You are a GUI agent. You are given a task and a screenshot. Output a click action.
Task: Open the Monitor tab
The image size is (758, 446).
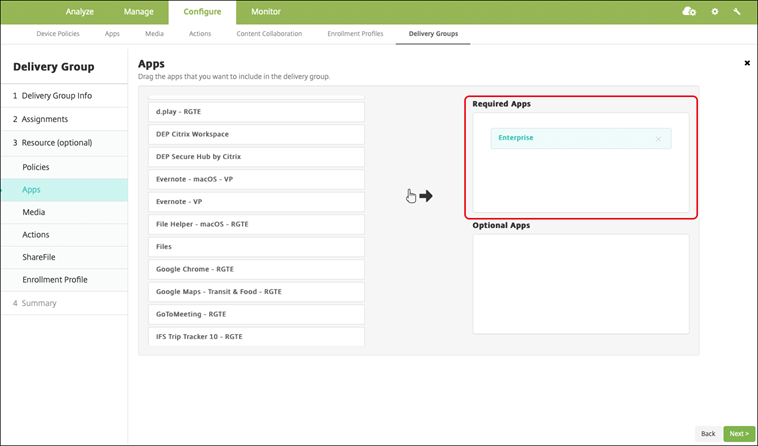(x=265, y=12)
